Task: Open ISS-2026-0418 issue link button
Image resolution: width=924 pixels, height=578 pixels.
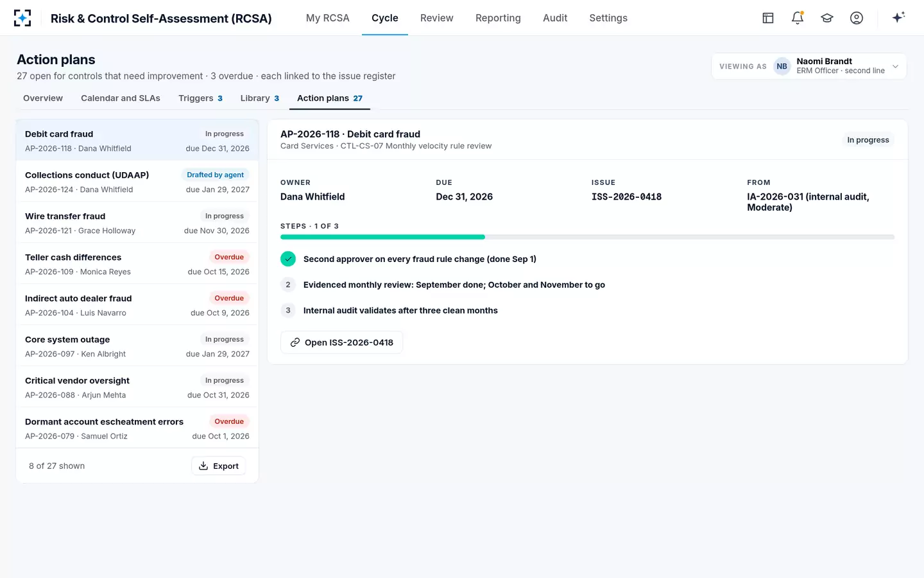Action: (341, 342)
